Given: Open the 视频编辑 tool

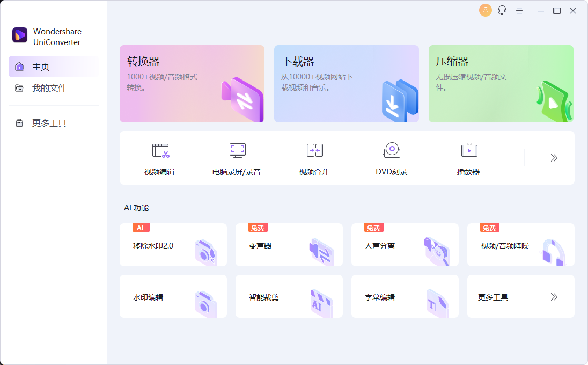Looking at the screenshot, I should point(158,157).
